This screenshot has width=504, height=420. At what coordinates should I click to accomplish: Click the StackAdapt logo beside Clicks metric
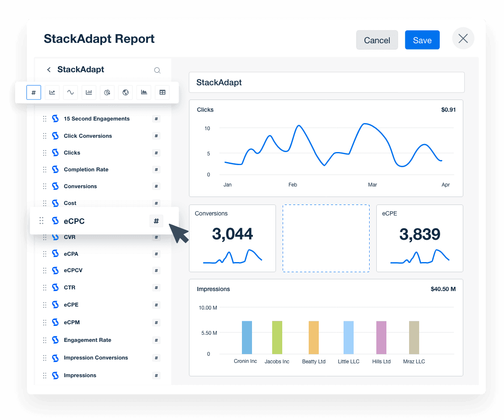(55, 152)
